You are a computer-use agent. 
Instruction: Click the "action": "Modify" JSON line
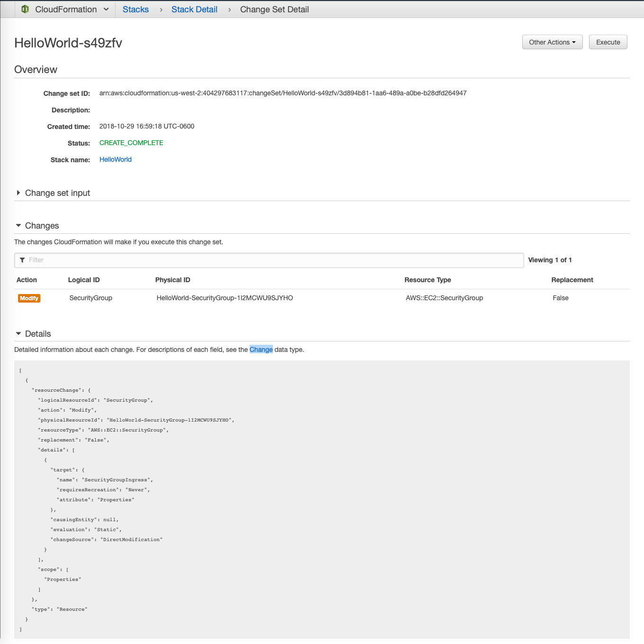click(67, 410)
